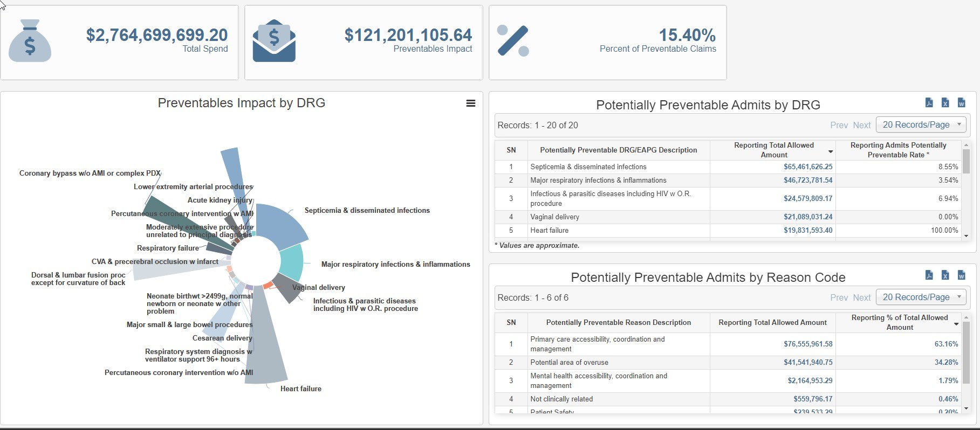Click the $24,579,809.17 amount link
Screen dimensions: 980x430
pos(808,199)
